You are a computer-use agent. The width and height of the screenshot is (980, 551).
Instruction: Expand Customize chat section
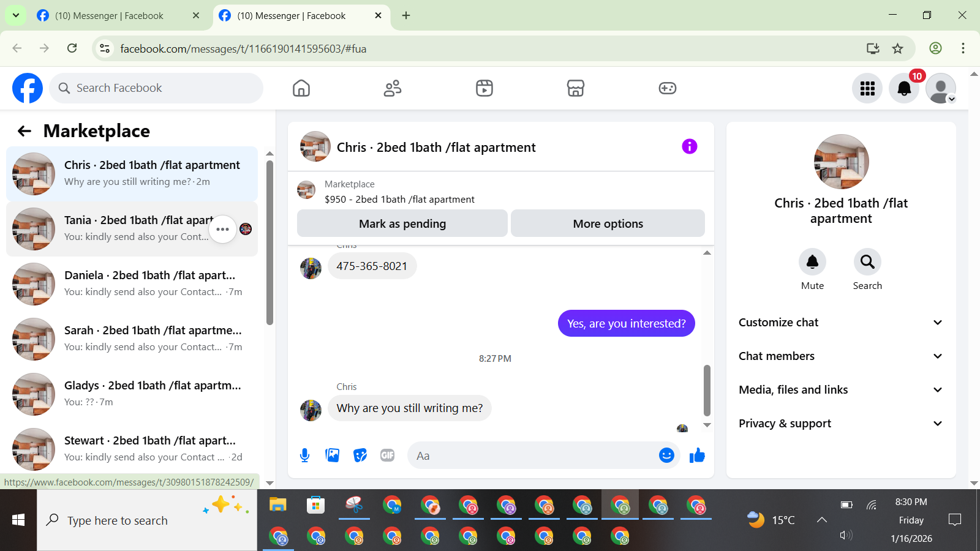[841, 323]
